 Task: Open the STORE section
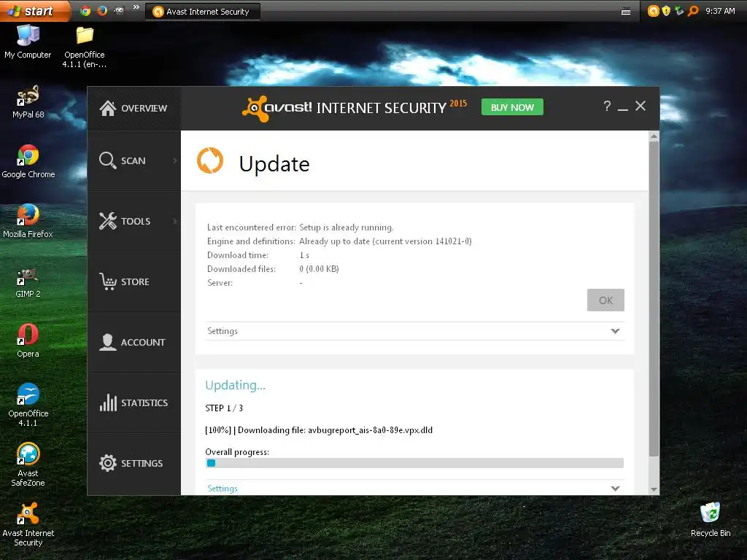[x=134, y=281]
